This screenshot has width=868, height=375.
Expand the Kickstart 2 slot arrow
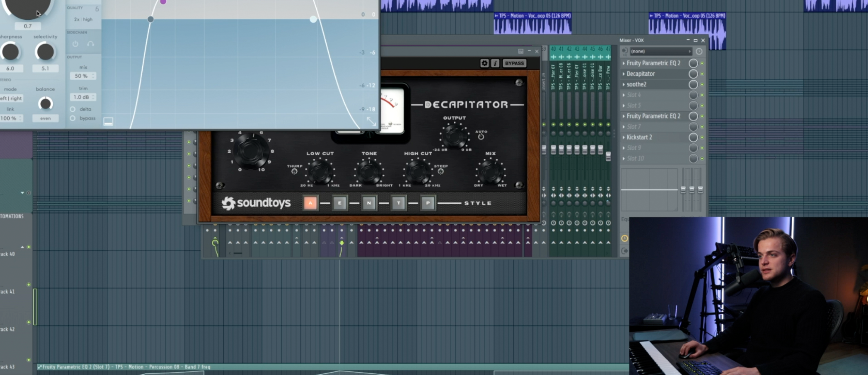click(624, 137)
